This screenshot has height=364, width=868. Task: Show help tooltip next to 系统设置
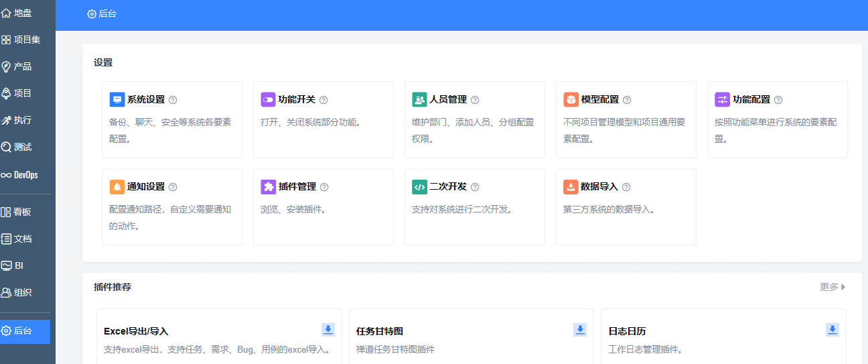173,100
